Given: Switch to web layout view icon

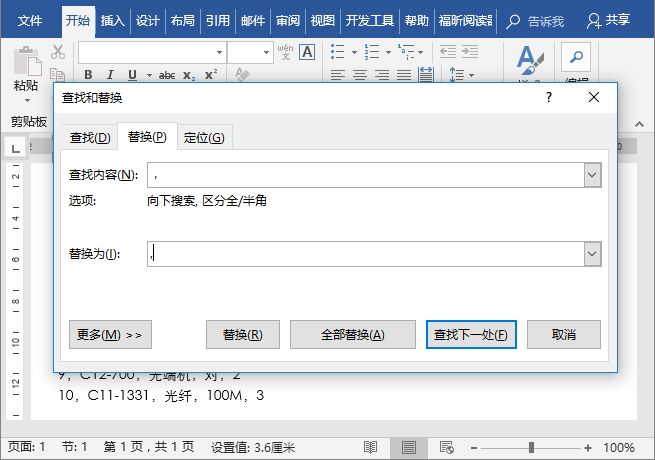Looking at the screenshot, I should (447, 448).
